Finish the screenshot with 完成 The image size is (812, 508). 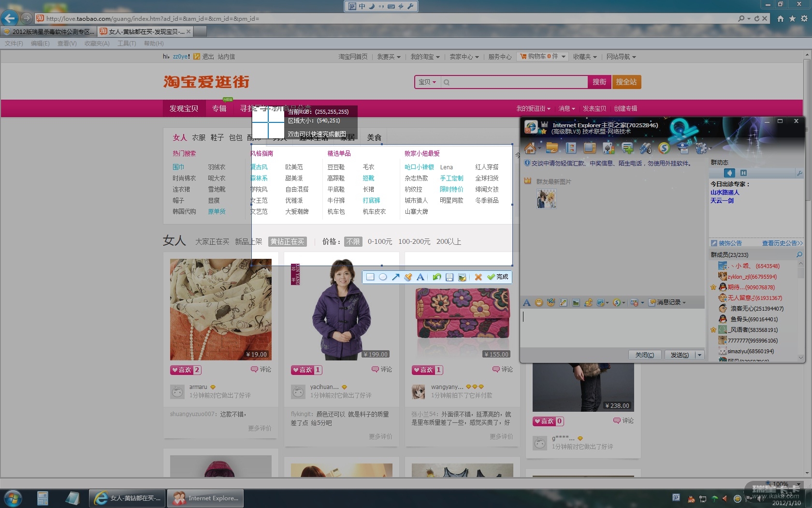click(x=498, y=277)
